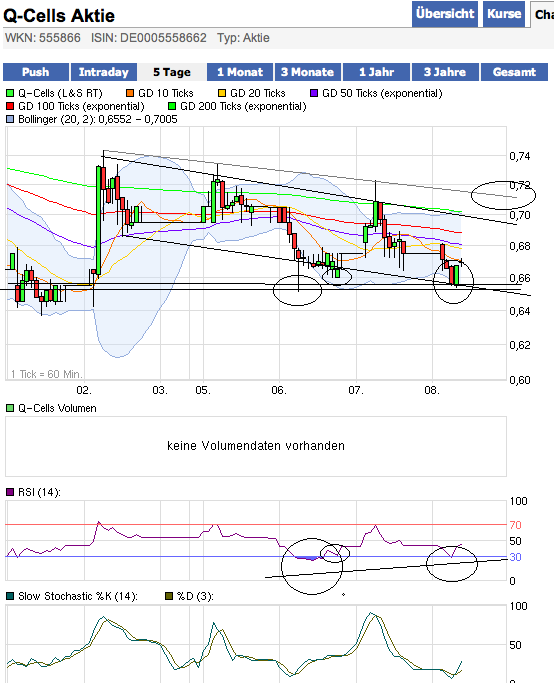The height and width of the screenshot is (683, 554).
Task: Switch chart to Push mode
Action: pos(36,72)
